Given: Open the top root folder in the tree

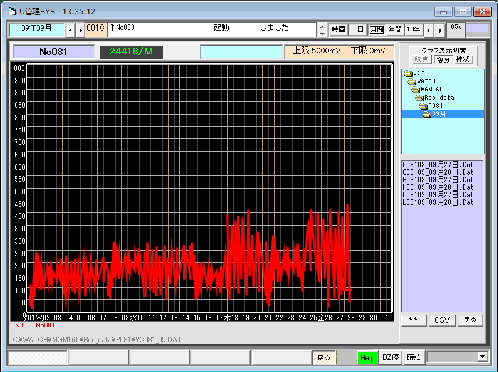Looking at the screenshot, I should tap(409, 73).
